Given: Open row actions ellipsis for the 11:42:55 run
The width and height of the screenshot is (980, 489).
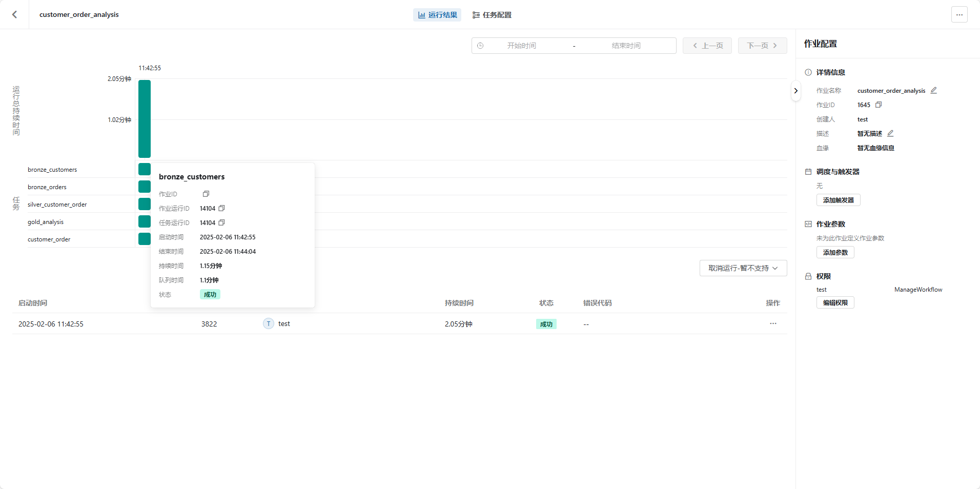Looking at the screenshot, I should point(773,323).
